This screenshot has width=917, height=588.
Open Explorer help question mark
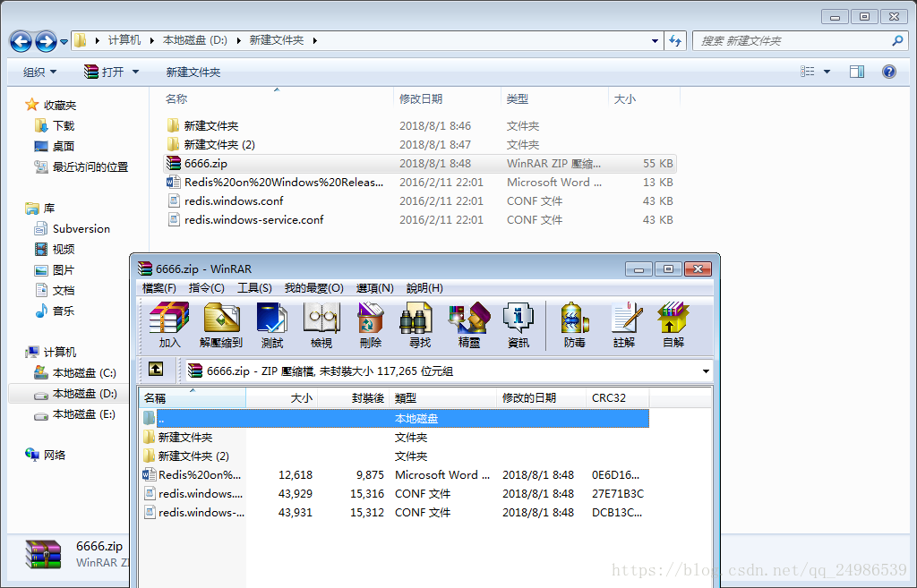click(x=889, y=72)
